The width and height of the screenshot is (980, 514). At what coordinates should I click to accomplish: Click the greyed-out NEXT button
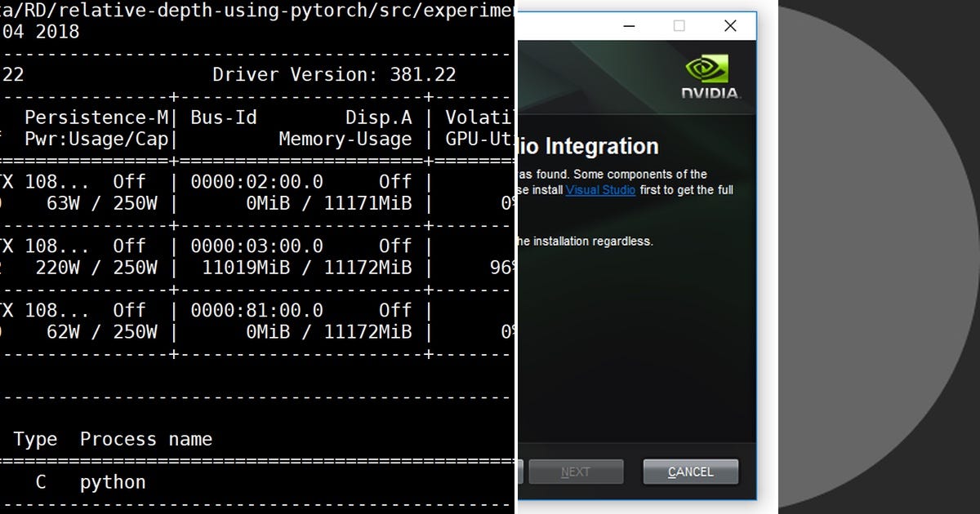[x=576, y=472]
